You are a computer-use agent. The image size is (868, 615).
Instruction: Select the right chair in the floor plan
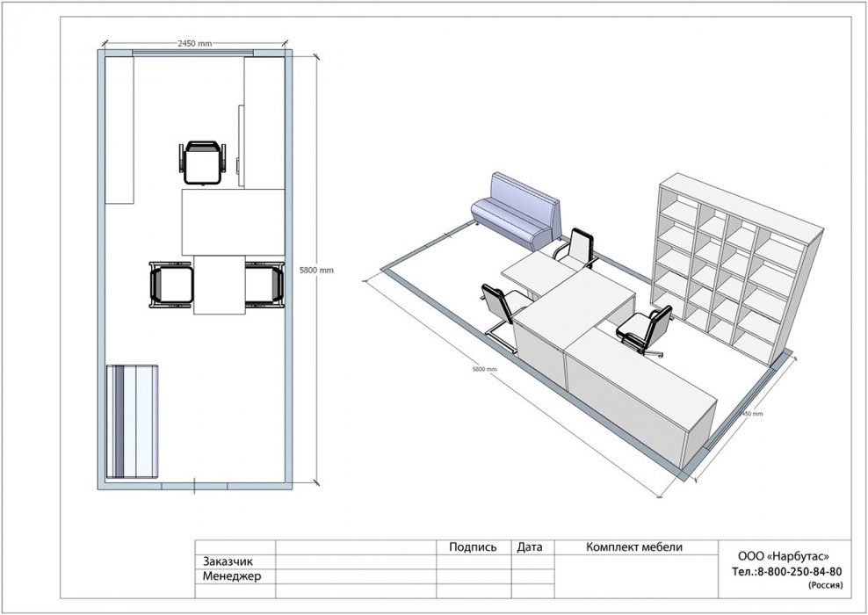[x=264, y=286]
